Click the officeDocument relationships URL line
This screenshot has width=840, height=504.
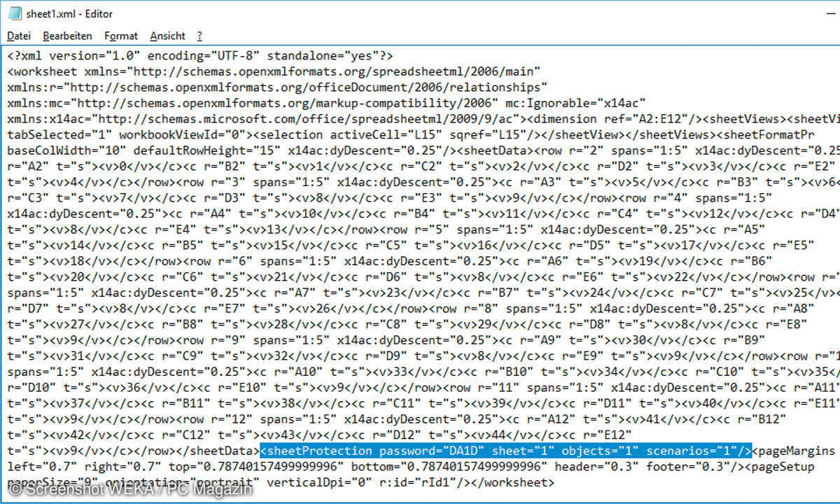277,87
